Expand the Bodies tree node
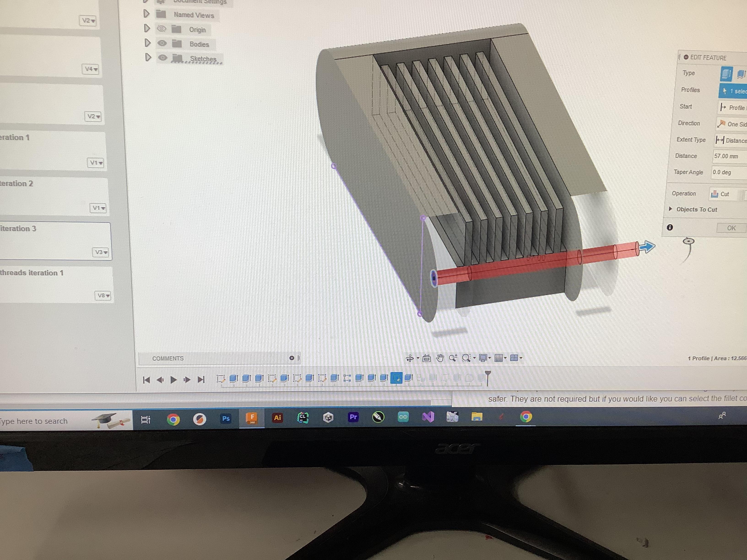Screen dimensions: 747x560 click(x=147, y=43)
